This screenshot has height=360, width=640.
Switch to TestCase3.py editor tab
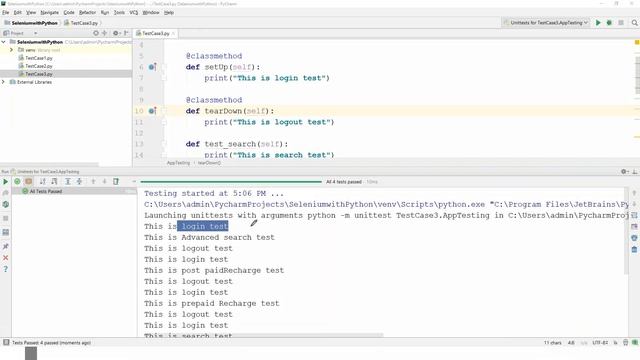[155, 33]
